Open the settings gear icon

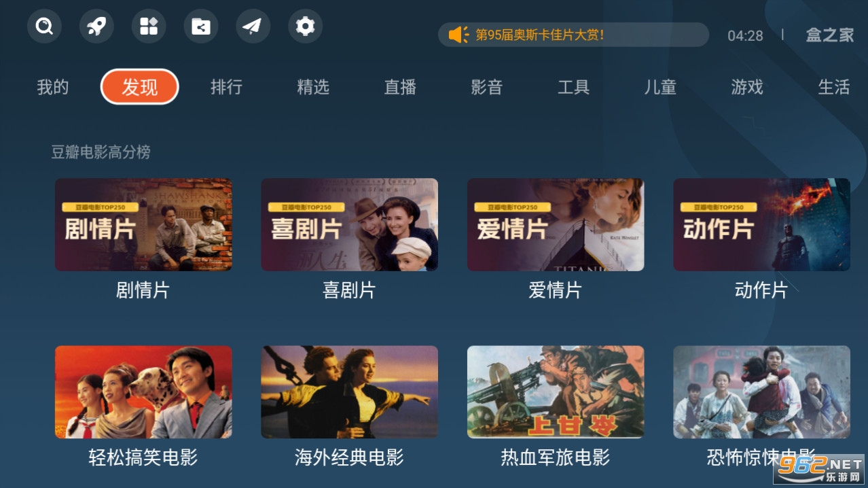pos(305,27)
